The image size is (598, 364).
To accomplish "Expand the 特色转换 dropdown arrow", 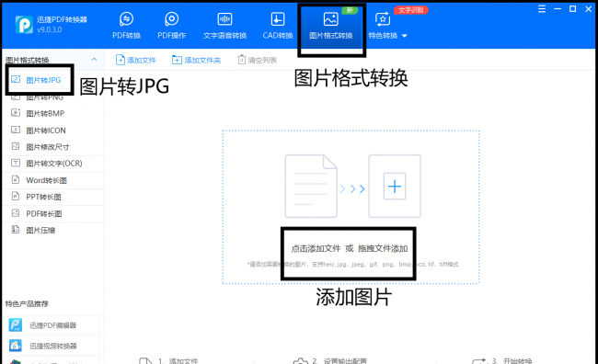I will pyautogui.click(x=405, y=36).
